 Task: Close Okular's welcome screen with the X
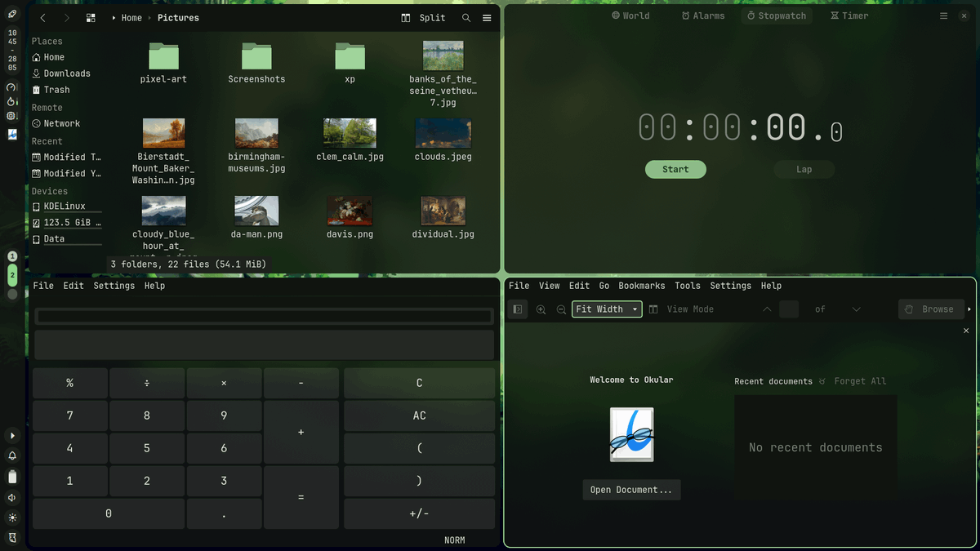(966, 331)
